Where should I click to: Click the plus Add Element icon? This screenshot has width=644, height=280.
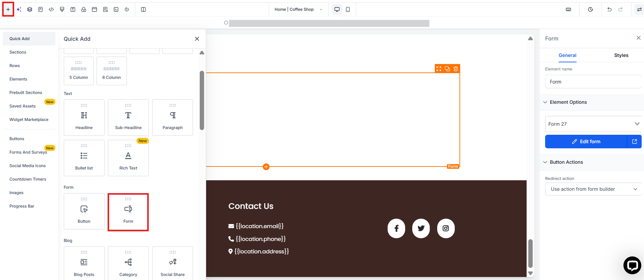coord(8,9)
